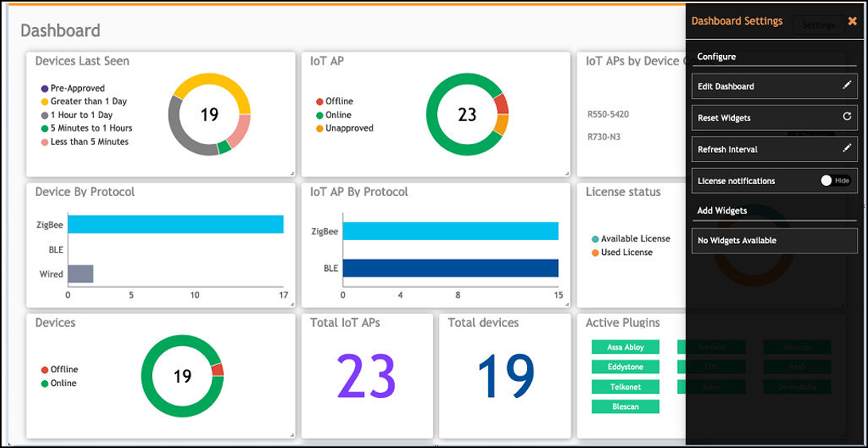The width and height of the screenshot is (868, 448).
Task: Click the red Offline segment of Devices donut
Action: [217, 370]
